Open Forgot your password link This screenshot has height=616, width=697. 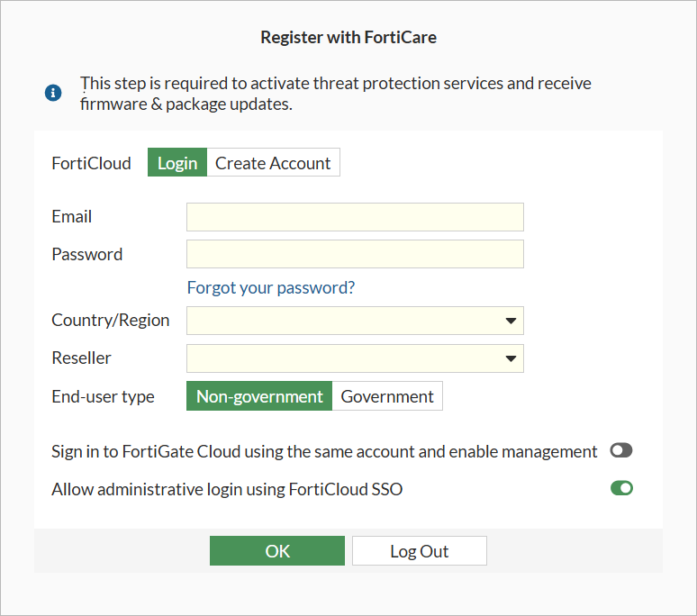point(270,287)
